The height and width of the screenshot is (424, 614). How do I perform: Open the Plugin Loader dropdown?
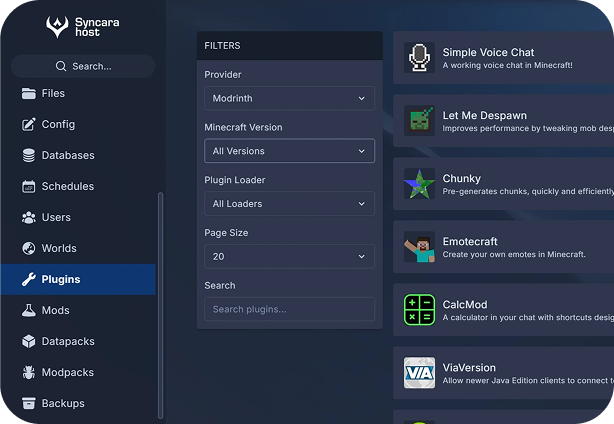coord(289,204)
